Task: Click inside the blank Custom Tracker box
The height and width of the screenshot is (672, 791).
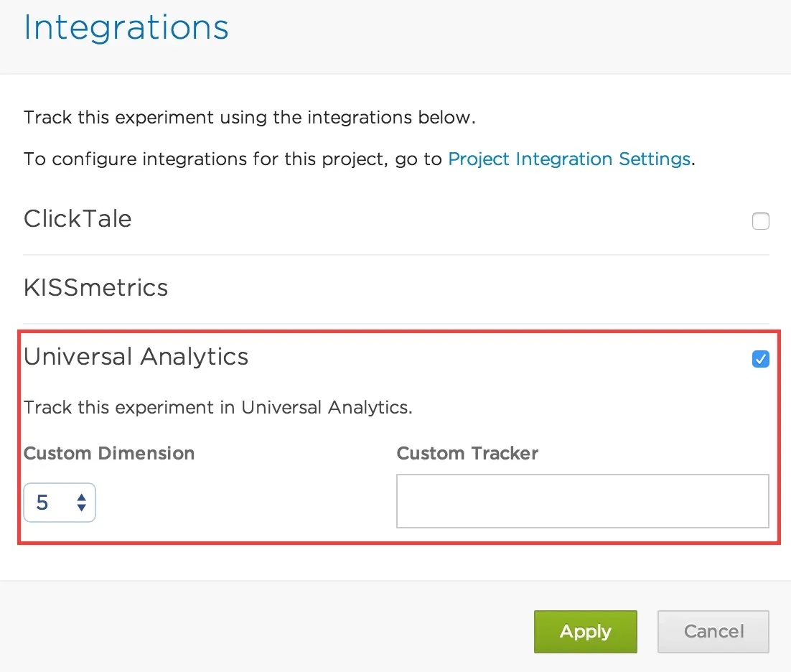Action: [582, 500]
